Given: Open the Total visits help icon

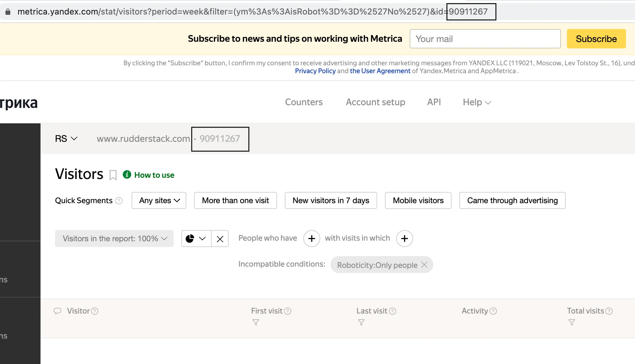Looking at the screenshot, I should pos(609,311).
